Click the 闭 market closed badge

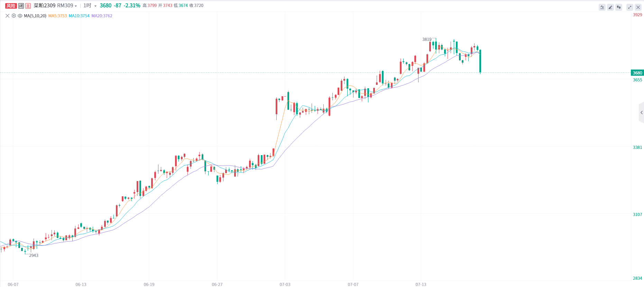pos(21,6)
